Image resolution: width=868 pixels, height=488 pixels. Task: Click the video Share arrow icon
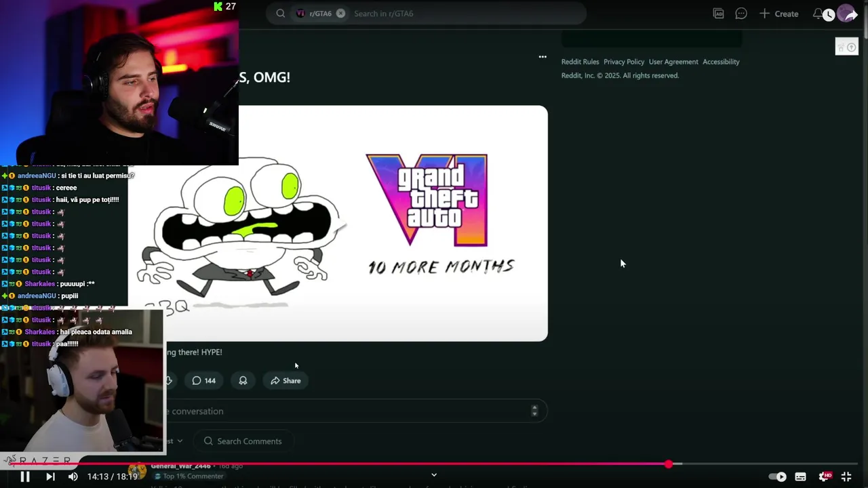pyautogui.click(x=852, y=14)
